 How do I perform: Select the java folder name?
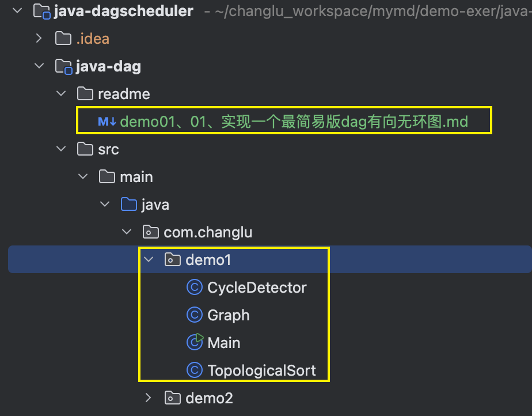tap(155, 205)
